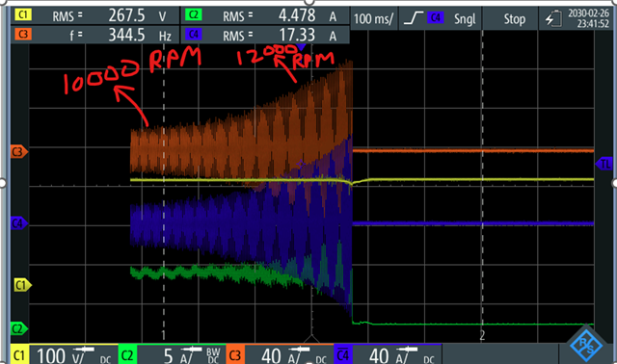Image resolution: width=617 pixels, height=364 pixels.
Task: Open the C3 frequency 344.5 Hz measurement
Action: tap(95, 36)
